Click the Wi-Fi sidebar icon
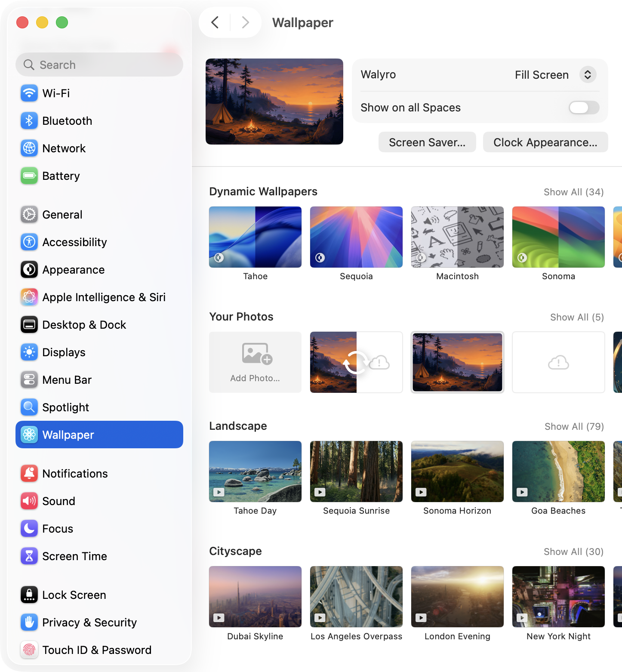The height and width of the screenshot is (672, 622). [x=29, y=93]
